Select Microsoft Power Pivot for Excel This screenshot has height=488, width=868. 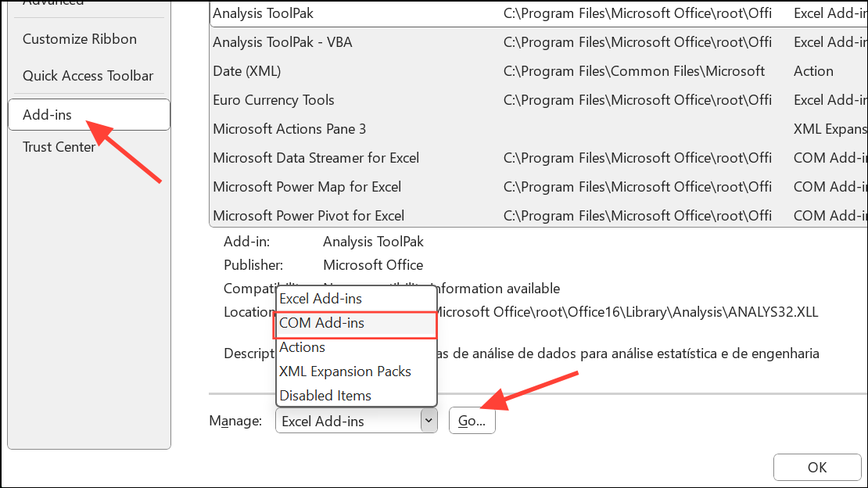(x=309, y=214)
